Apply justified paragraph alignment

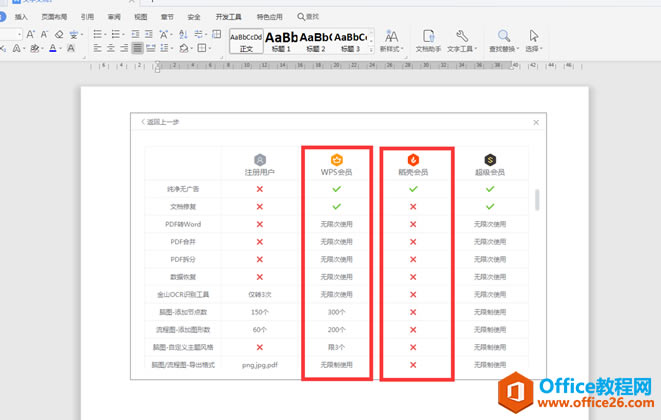click(136, 48)
